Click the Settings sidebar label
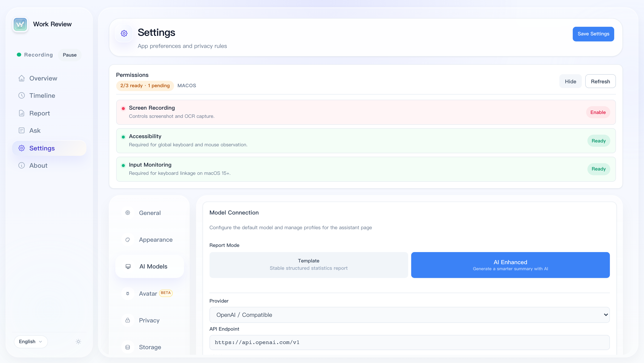This screenshot has width=644, height=363. pos(42,148)
